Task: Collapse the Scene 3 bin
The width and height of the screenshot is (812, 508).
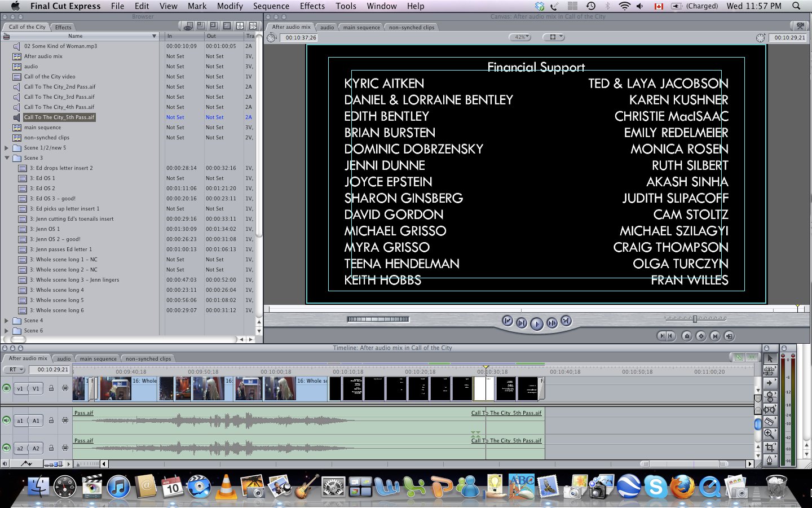Action: (7, 158)
